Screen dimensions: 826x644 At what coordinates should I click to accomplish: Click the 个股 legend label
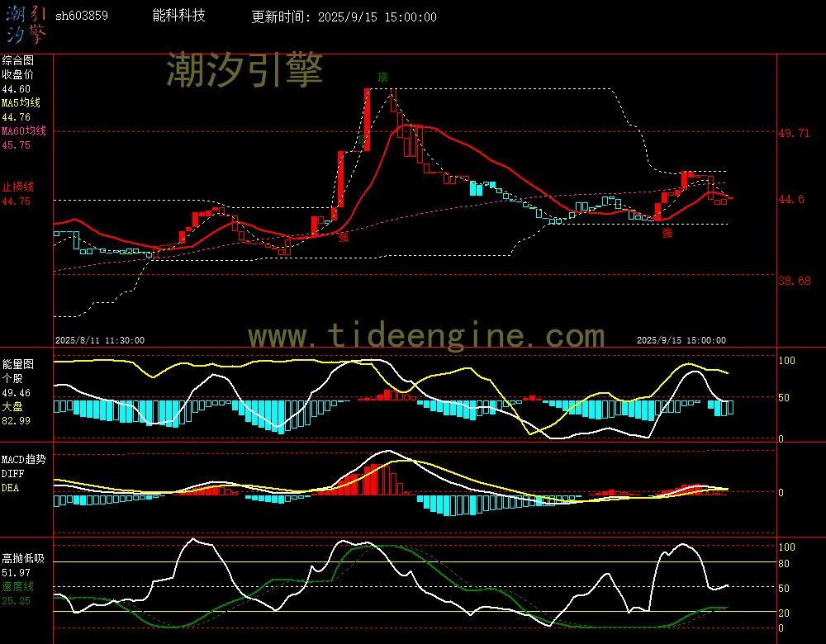12,379
